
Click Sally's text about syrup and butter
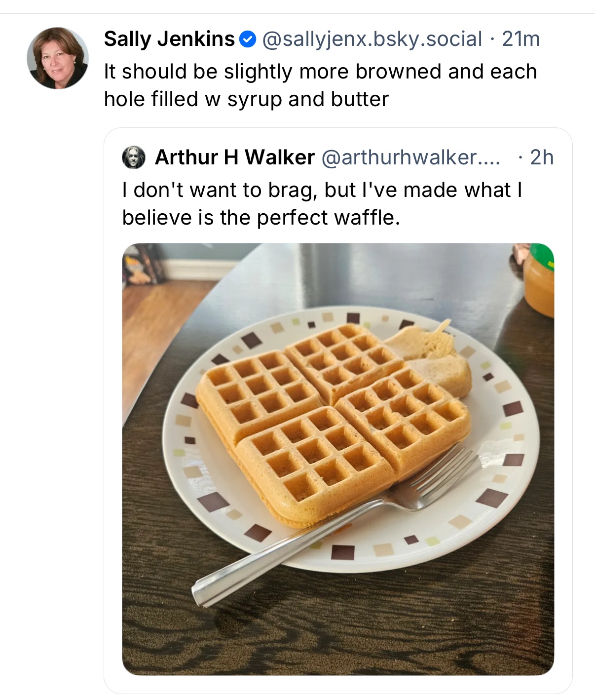[x=320, y=85]
